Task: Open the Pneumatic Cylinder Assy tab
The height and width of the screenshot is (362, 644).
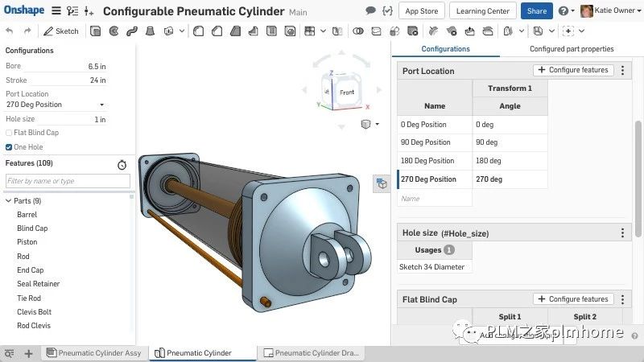Action: coord(94,353)
